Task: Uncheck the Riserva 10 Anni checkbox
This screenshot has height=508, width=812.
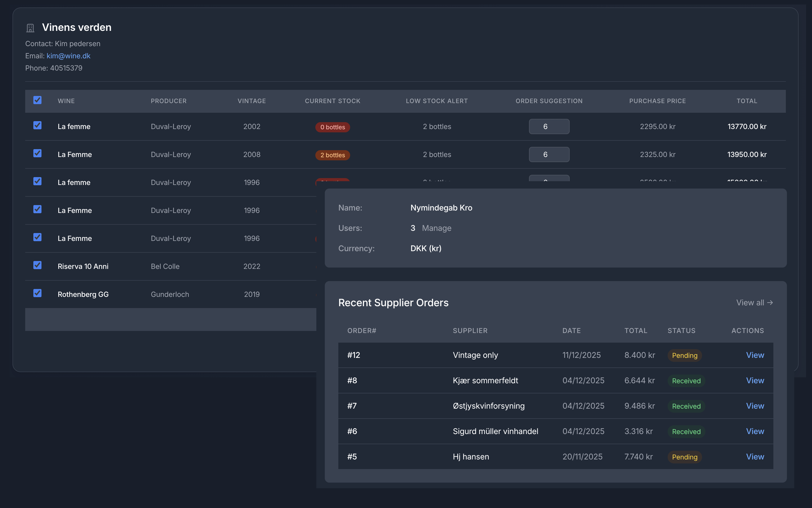Action: [37, 265]
